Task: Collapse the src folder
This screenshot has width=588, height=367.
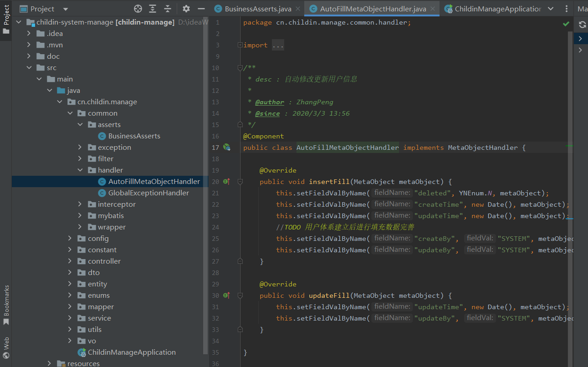Action: [29, 68]
